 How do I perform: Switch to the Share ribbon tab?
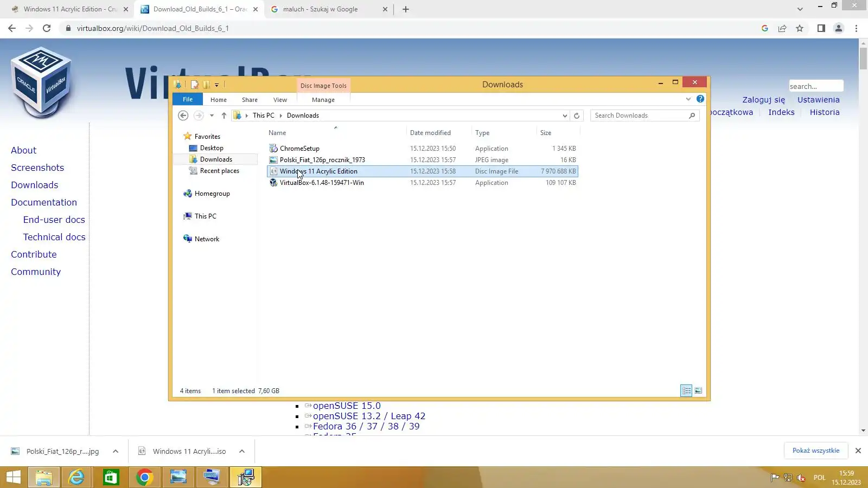(250, 100)
